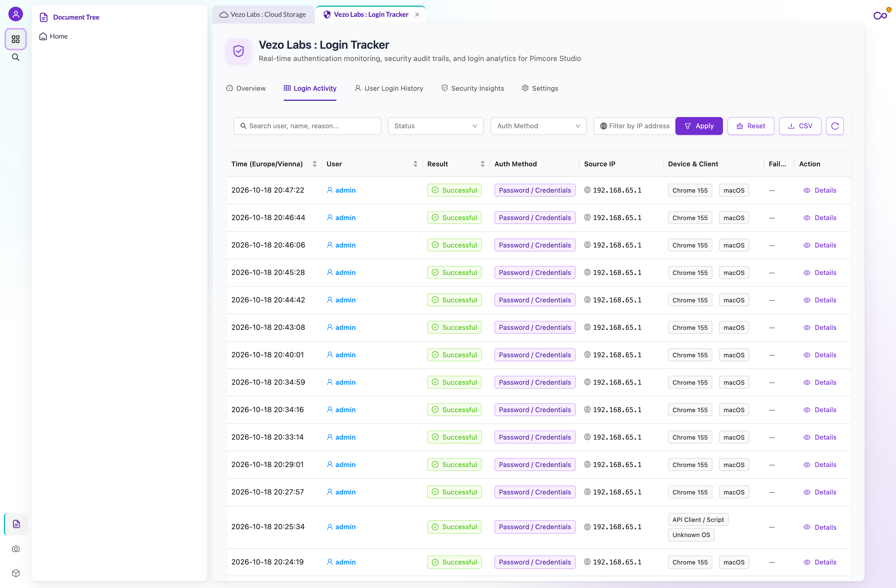Screen dimensions: 896x588
Task: Sort by Time column arrows
Action: point(315,164)
